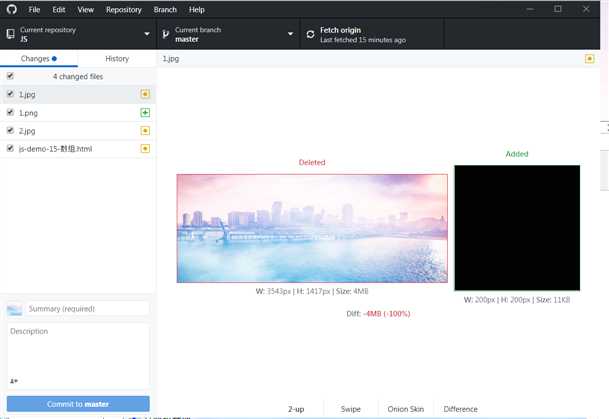Click the current repository icon
609x419 pixels.
11,34
